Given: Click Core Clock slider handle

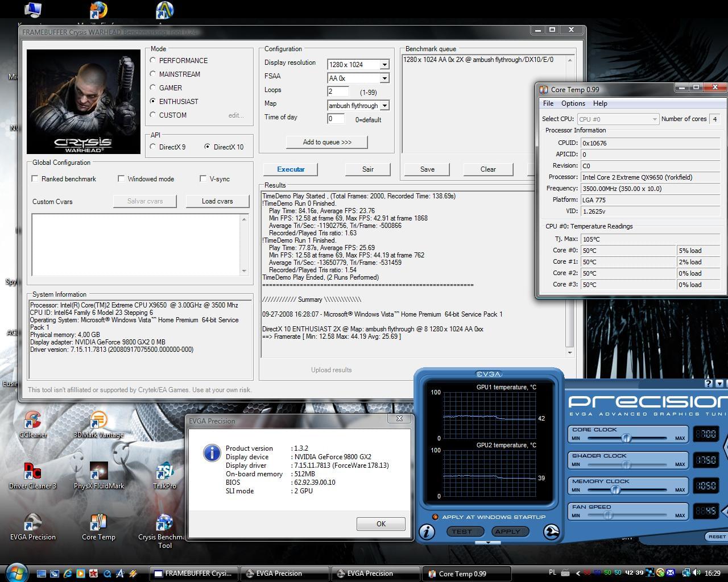Looking at the screenshot, I should coord(626,438).
